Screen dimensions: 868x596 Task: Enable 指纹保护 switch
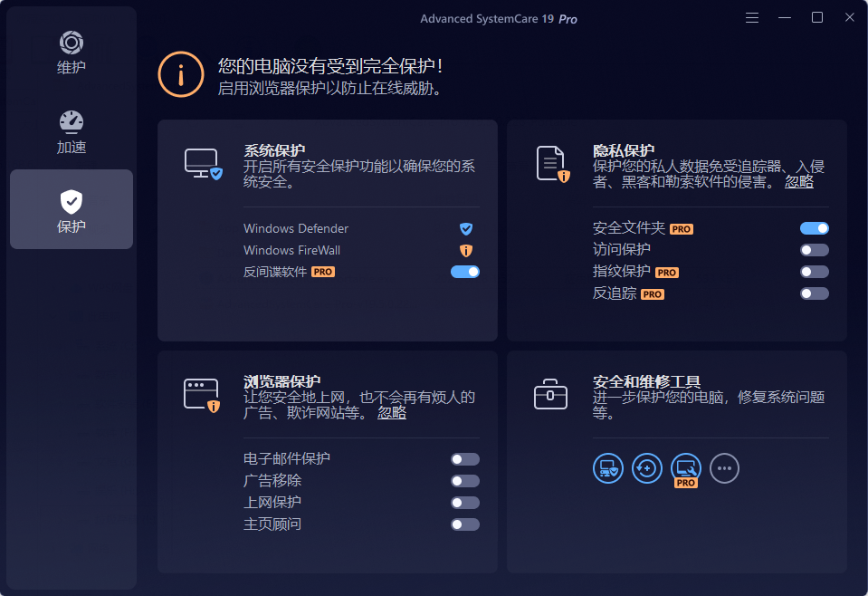(x=815, y=272)
